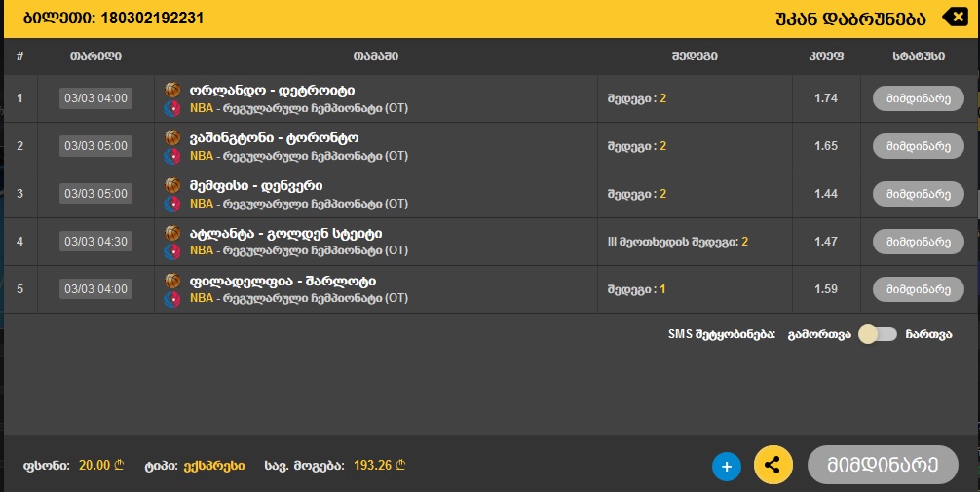Click basketball icon of ატლანტა - გოლდენ სტეიტი row

pos(172,233)
